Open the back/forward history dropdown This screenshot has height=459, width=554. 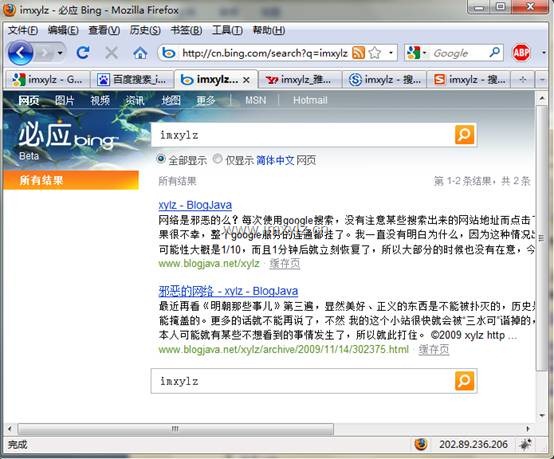(60, 53)
